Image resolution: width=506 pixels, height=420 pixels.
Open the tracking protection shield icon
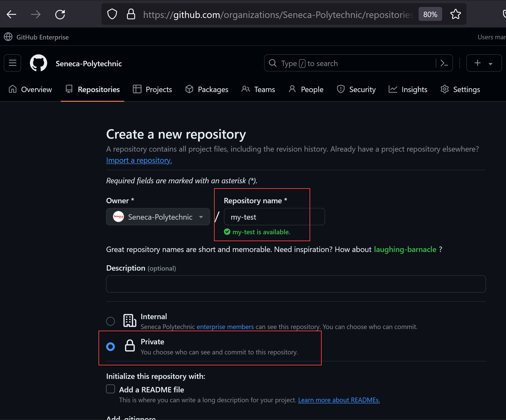[x=112, y=14]
